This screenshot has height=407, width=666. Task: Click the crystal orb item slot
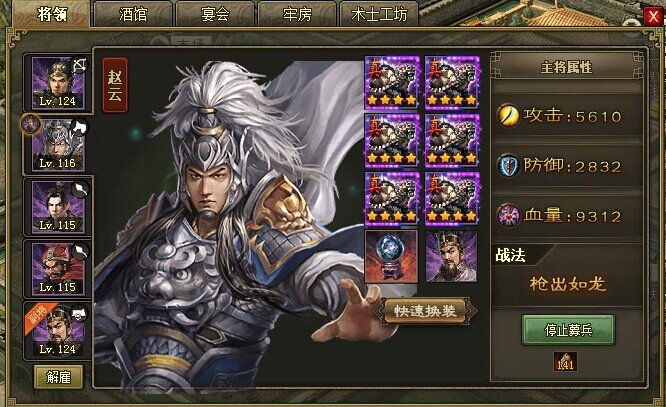pos(391,256)
